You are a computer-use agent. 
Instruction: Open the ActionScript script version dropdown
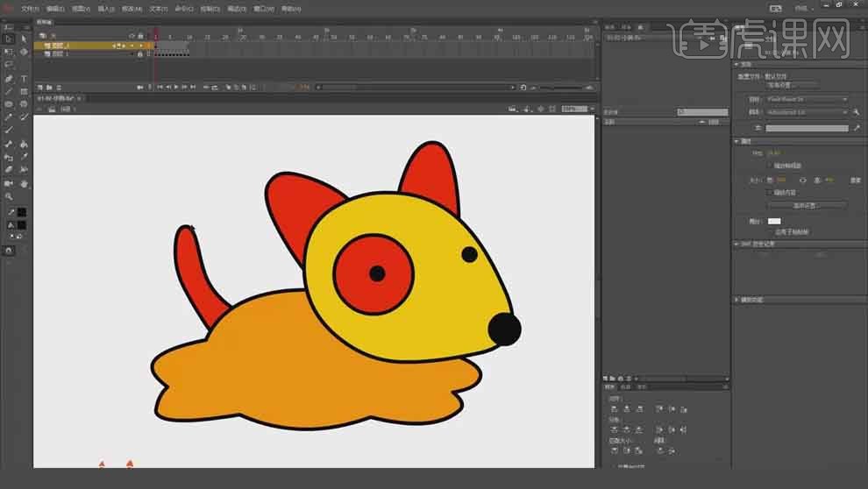tap(807, 112)
